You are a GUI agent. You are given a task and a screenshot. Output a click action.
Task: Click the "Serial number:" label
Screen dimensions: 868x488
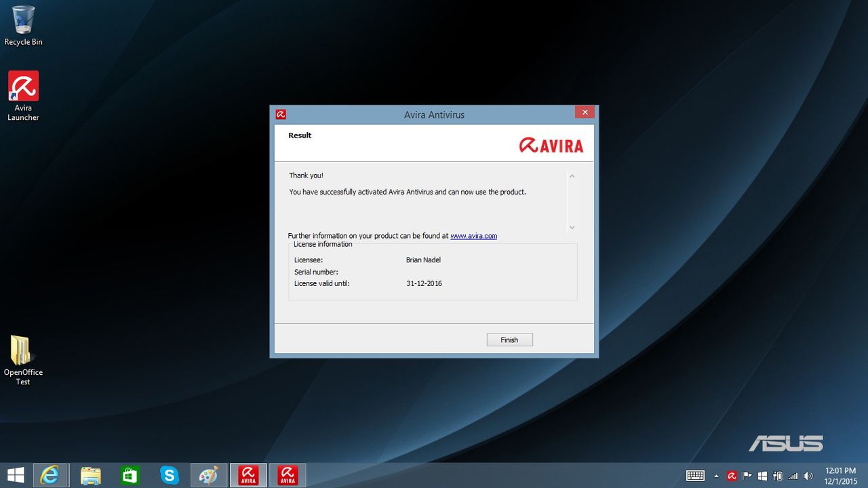[x=316, y=272]
